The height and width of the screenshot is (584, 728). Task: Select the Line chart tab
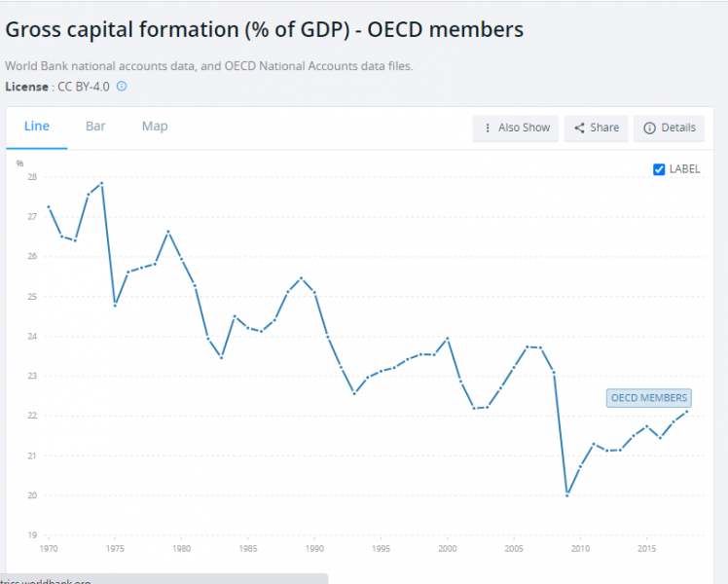coord(37,127)
